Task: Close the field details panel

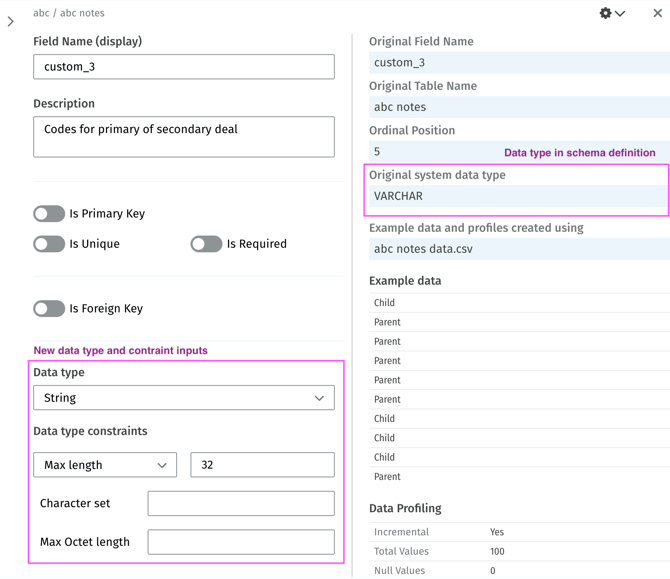Action: pyautogui.click(x=658, y=13)
